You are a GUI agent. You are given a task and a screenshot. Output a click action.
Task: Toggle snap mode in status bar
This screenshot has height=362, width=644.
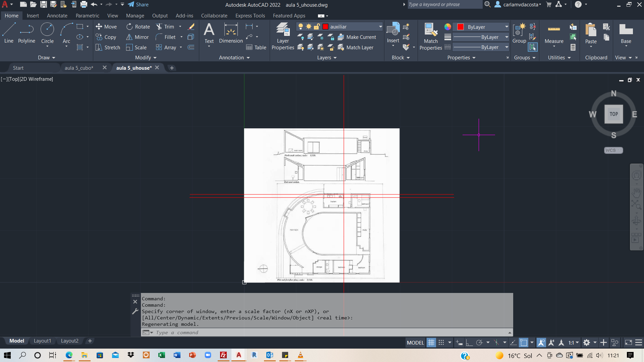point(441,343)
